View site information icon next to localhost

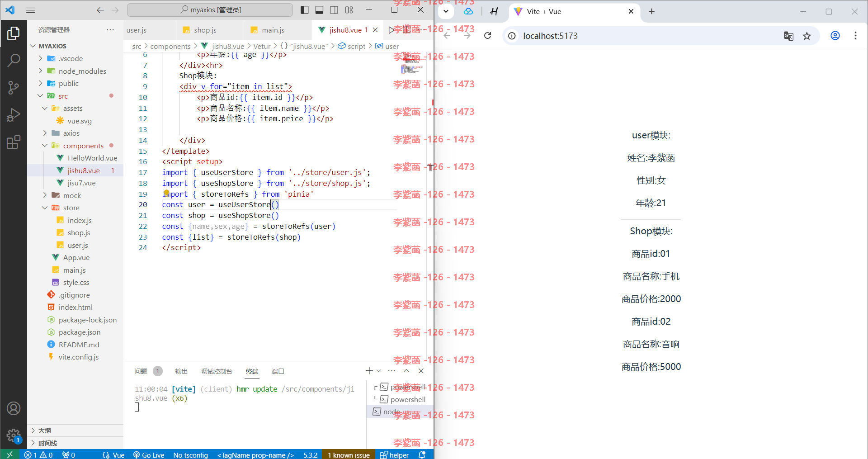coord(512,36)
